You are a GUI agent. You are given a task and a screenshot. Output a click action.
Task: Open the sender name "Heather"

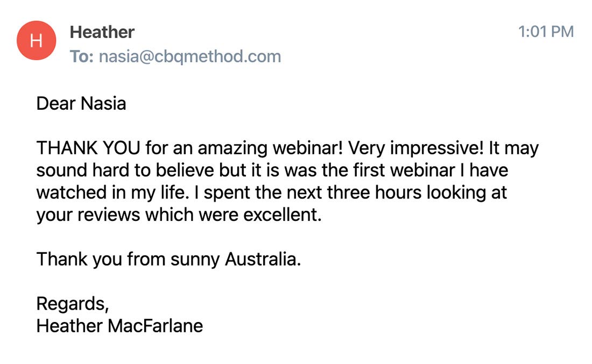[102, 32]
